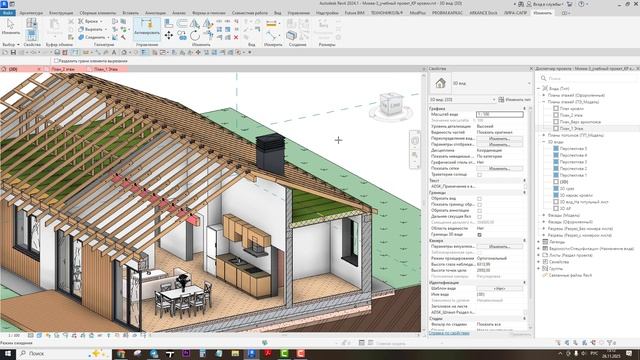Collapse the Графика properties group
640x360 pixels.
pyautogui.click(x=524, y=109)
